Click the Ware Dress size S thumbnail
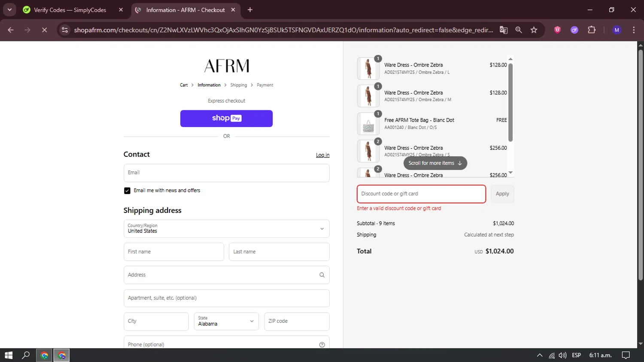644x362 pixels. pos(368,151)
